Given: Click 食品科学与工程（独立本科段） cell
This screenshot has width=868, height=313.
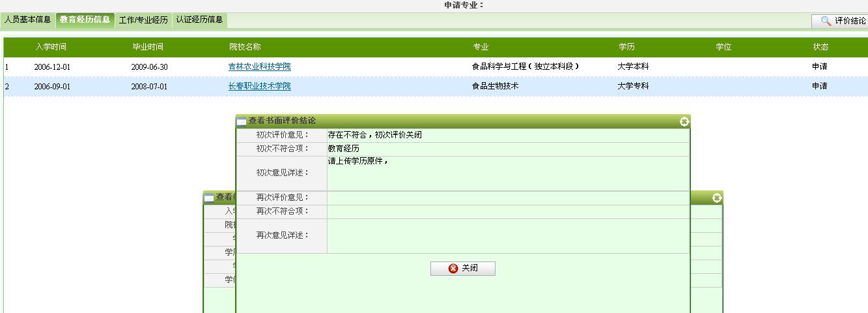Looking at the screenshot, I should pyautogui.click(x=525, y=67).
